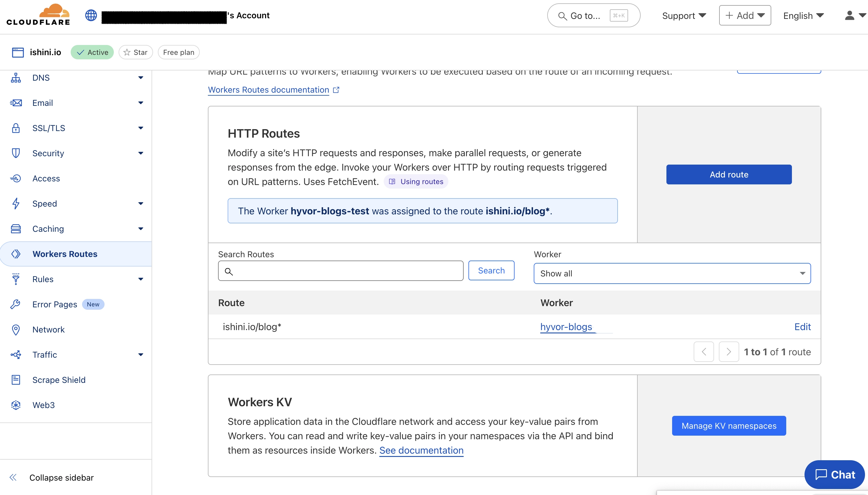Click the ishini.io domain name
This screenshot has height=495, width=868.
pos(46,52)
